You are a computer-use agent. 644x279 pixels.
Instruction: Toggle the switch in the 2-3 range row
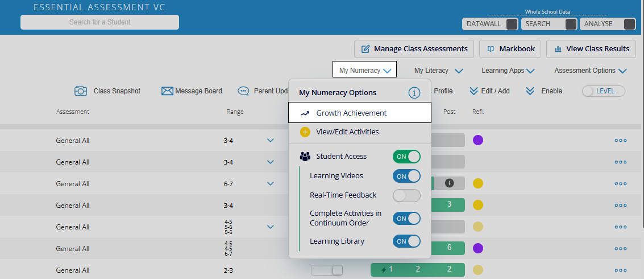pyautogui.click(x=327, y=270)
